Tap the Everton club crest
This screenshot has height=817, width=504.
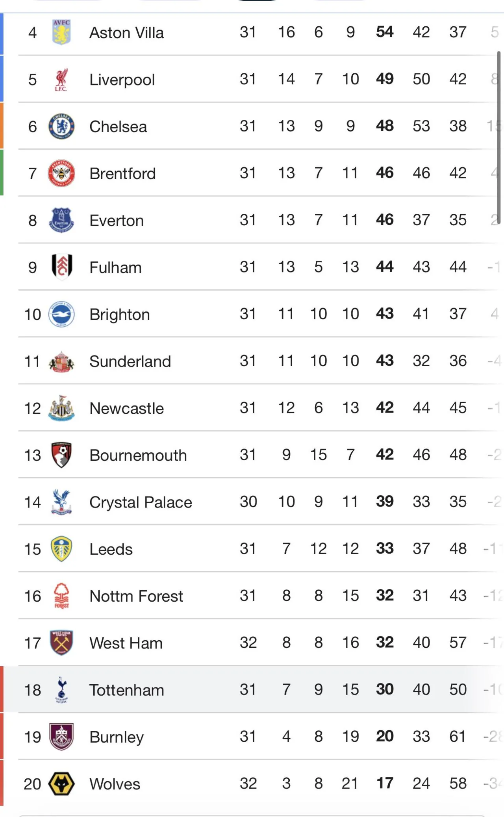tap(61, 220)
